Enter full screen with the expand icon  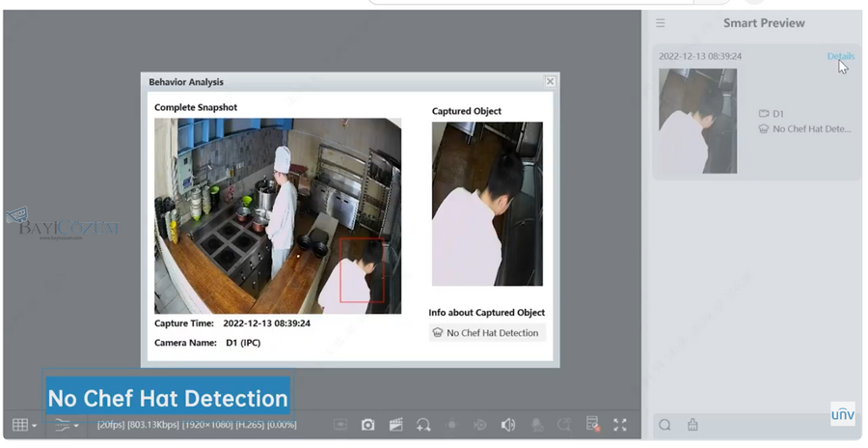[620, 425]
